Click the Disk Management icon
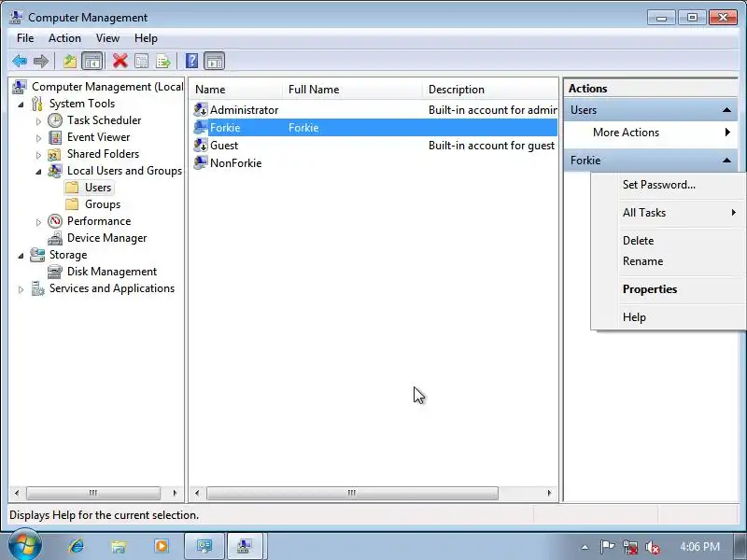Screen dimensions: 747x560 (x=55, y=272)
